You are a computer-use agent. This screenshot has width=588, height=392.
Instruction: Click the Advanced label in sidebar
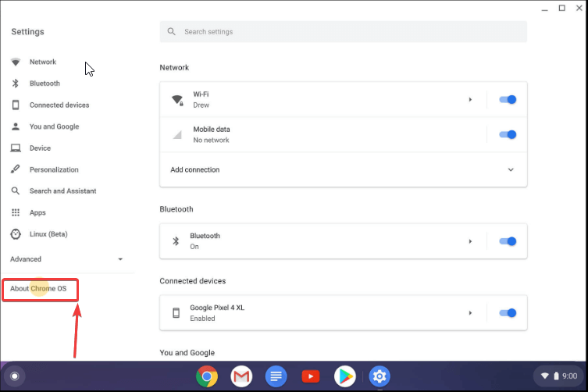[x=26, y=259]
